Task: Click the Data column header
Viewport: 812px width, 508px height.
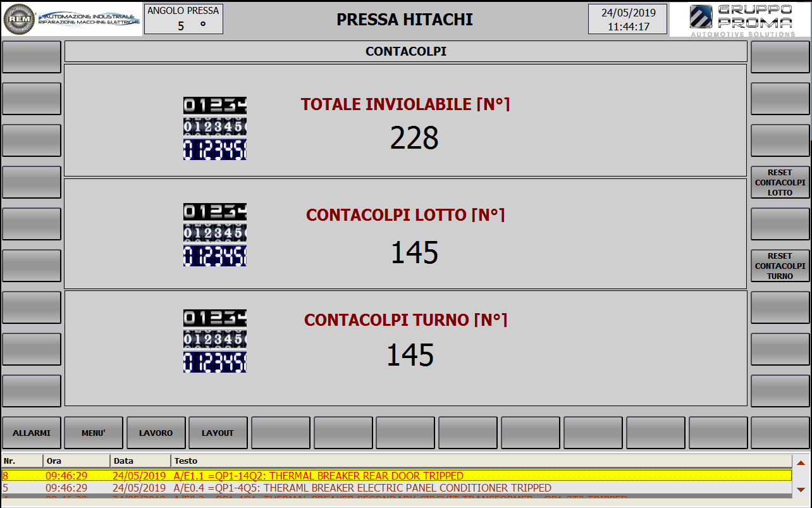Action: [x=140, y=461]
